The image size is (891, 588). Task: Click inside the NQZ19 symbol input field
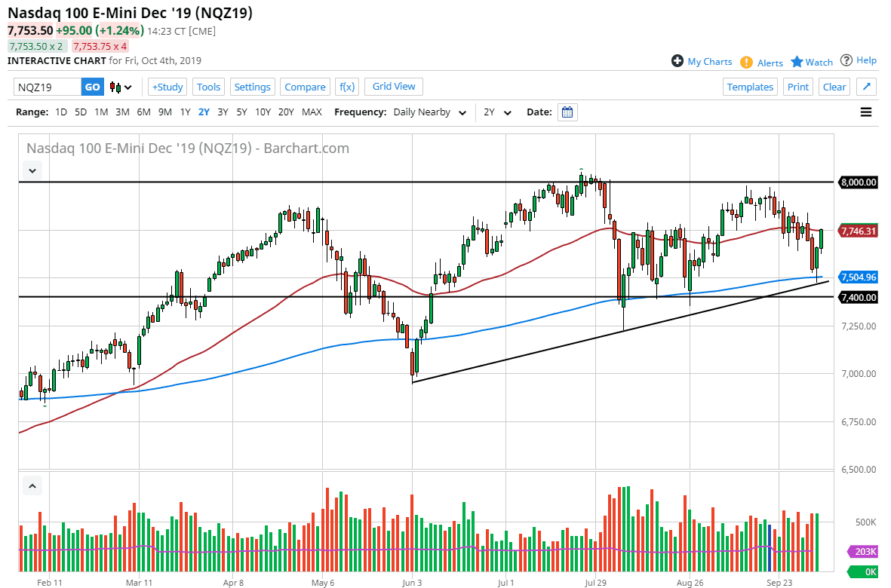tap(45, 87)
